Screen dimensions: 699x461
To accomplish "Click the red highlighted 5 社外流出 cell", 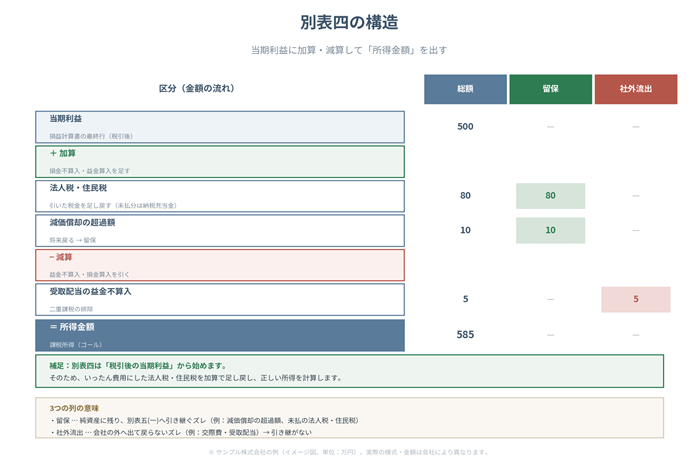I will [x=636, y=299].
